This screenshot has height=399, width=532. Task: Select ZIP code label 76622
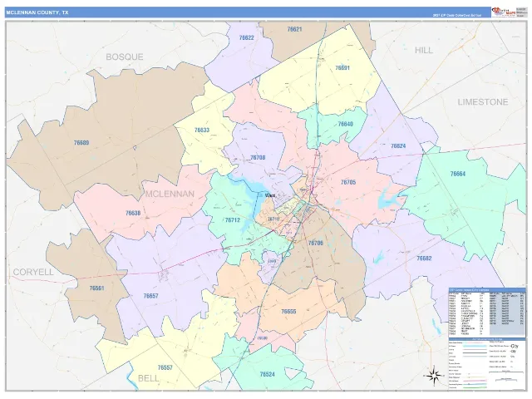click(x=246, y=37)
